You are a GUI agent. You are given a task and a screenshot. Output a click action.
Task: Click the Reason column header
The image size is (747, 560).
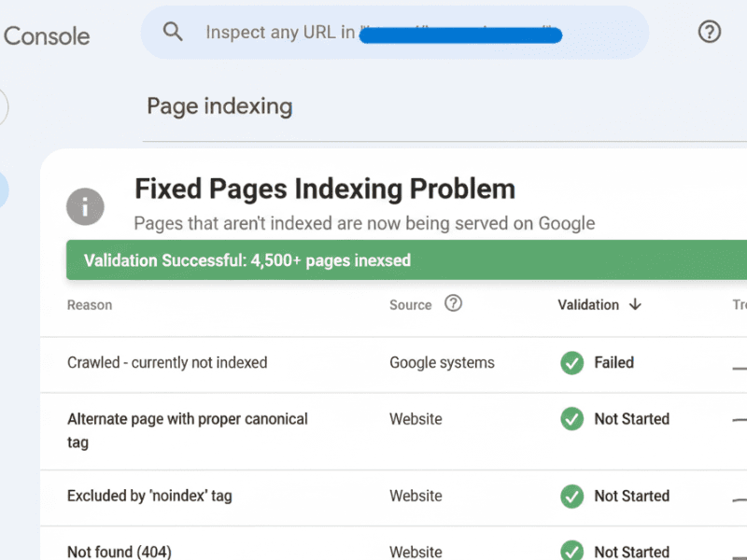[x=90, y=305]
